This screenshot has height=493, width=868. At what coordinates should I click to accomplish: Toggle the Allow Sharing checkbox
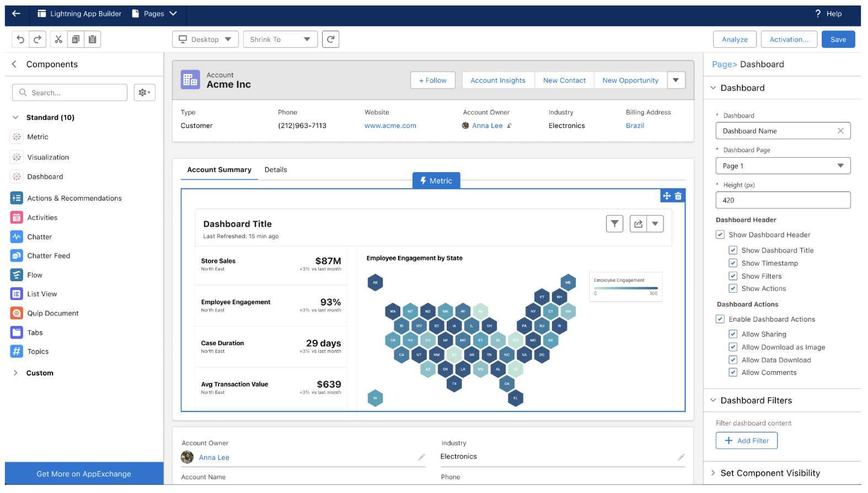733,334
